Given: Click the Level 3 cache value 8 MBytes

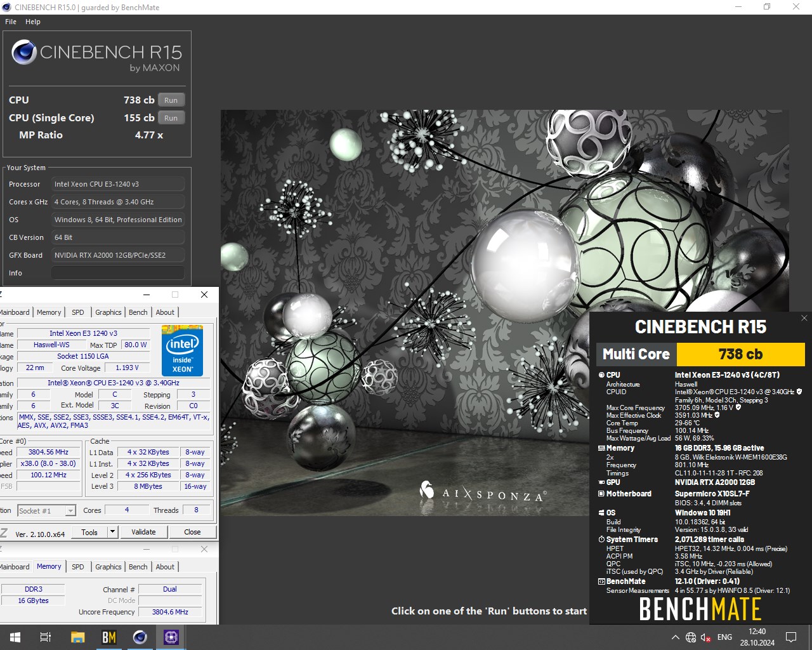Looking at the screenshot, I should (x=148, y=486).
